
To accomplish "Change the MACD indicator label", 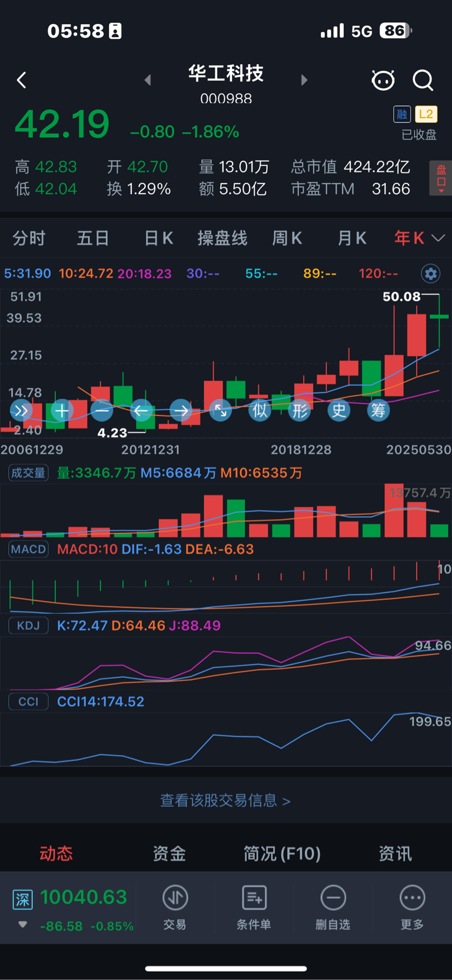I will point(28,549).
